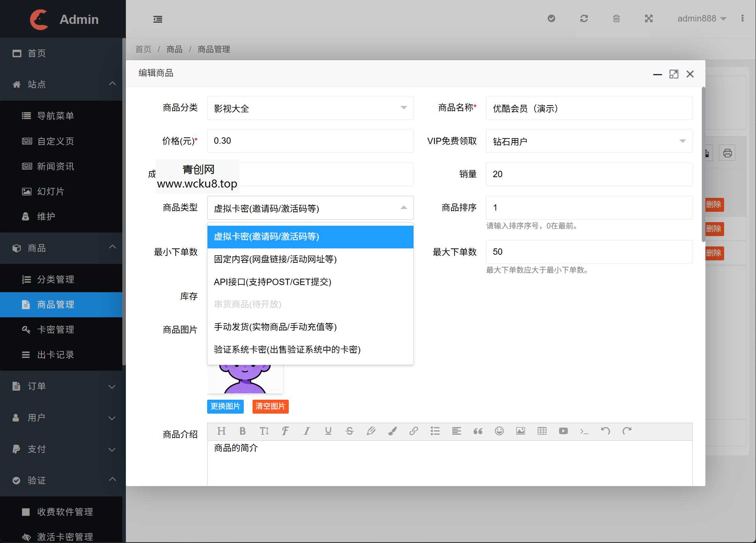Screen dimensions: 756x543
Task: Insert a hyperlink in the description editor
Action: 414,431
